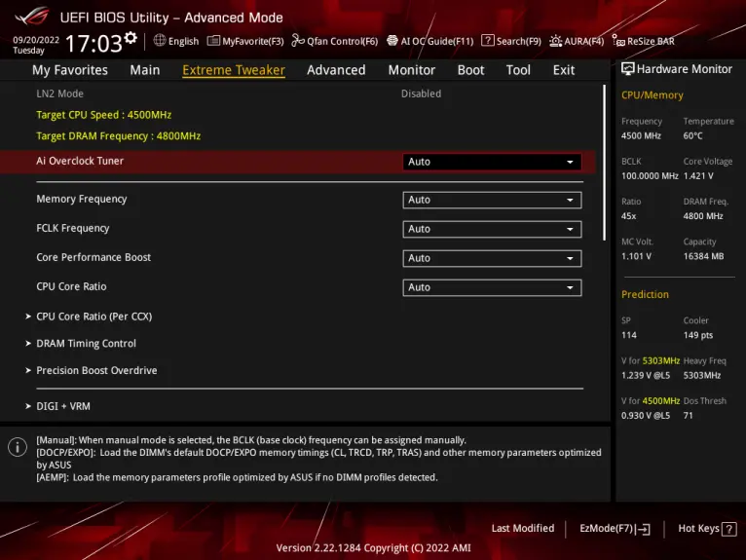The height and width of the screenshot is (560, 746).
Task: Click the 100.0000 MHz BCLK value
Action: pyautogui.click(x=650, y=176)
